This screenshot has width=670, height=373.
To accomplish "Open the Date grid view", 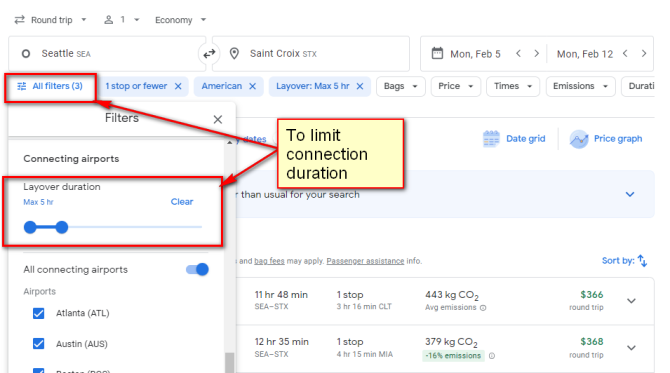I will click(x=514, y=139).
